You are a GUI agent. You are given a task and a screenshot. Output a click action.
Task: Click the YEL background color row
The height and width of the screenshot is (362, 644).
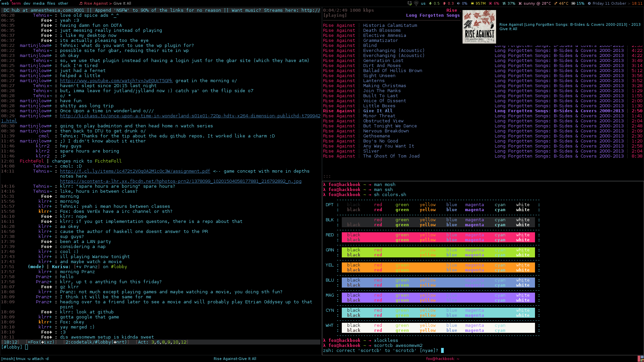(x=438, y=267)
